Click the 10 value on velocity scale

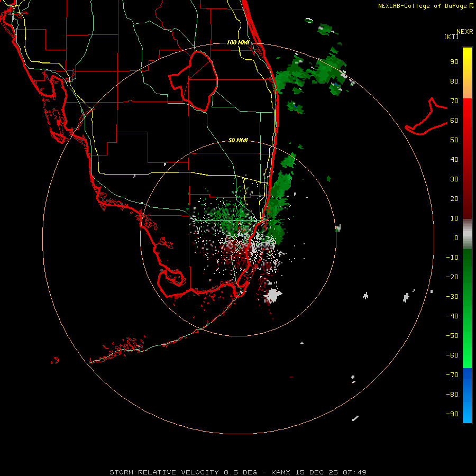point(454,218)
